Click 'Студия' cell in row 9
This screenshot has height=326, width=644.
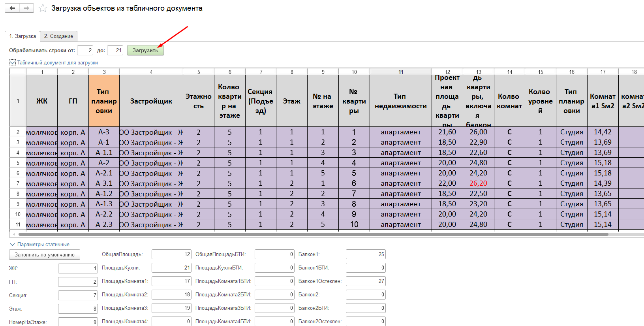(572, 204)
